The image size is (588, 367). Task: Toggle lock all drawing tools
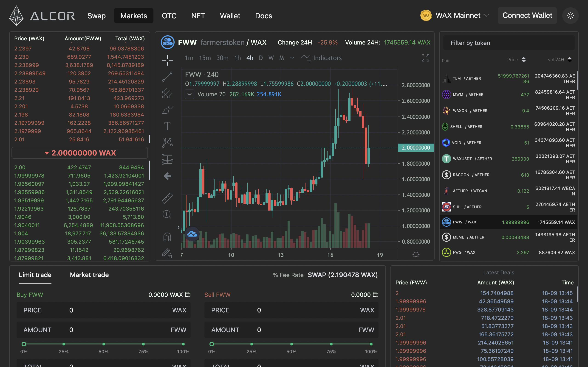coord(167,253)
